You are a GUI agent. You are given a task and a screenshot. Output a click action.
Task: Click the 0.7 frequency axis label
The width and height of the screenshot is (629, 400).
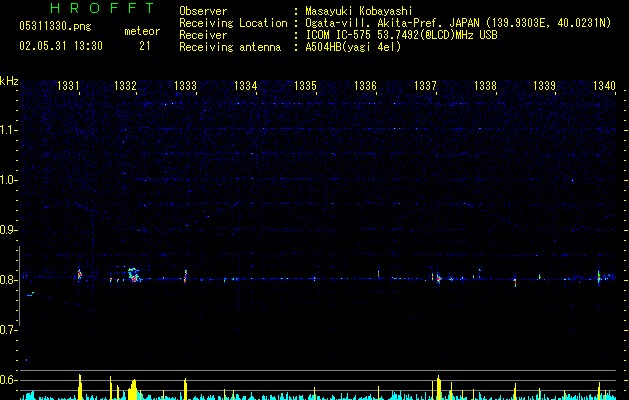pos(9,330)
